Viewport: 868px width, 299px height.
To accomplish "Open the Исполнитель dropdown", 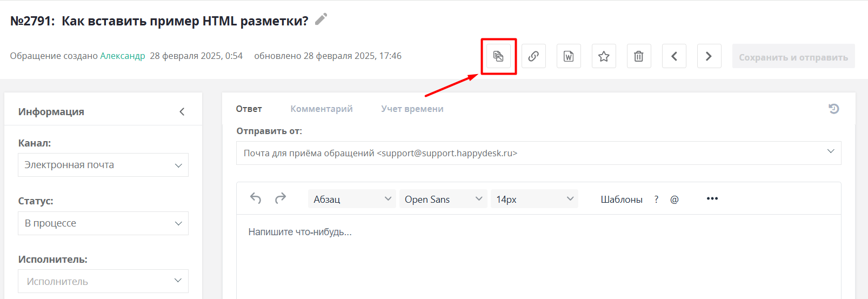I will (x=103, y=281).
